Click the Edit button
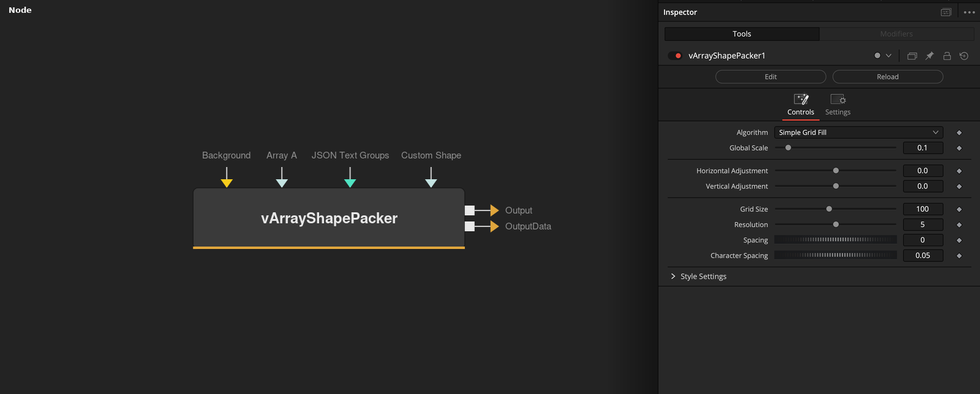Viewport: 980px width, 394px height. 771,76
